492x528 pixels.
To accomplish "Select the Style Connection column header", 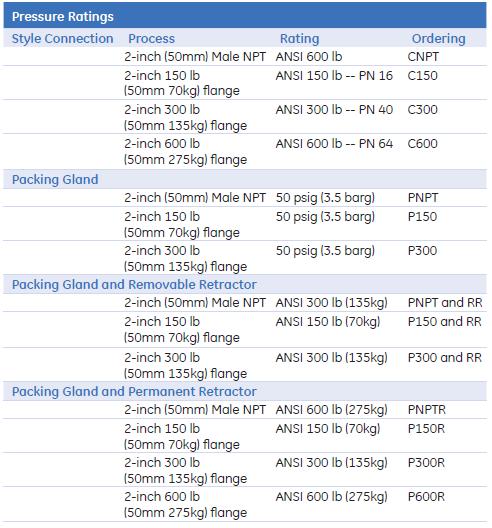I will click(x=63, y=39).
